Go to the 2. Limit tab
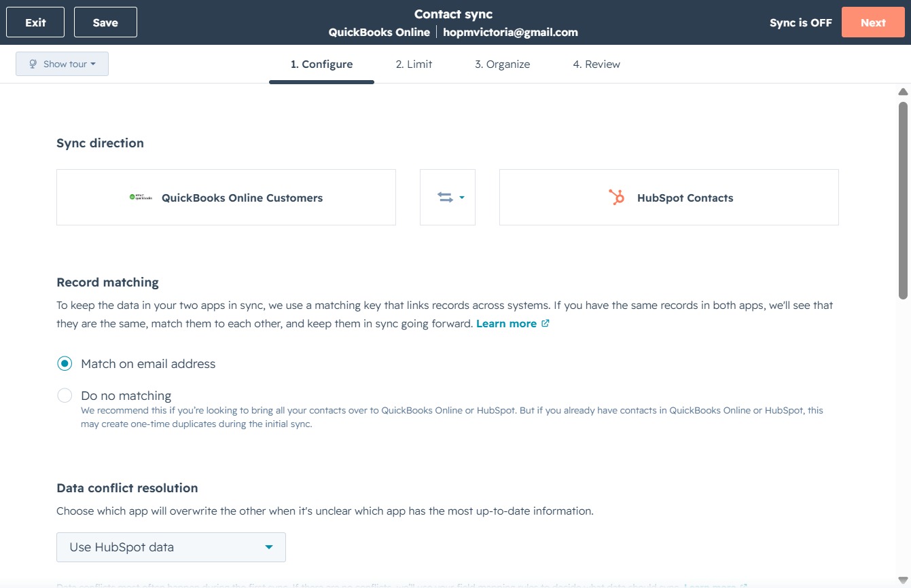The width and height of the screenshot is (911, 588). pos(414,65)
